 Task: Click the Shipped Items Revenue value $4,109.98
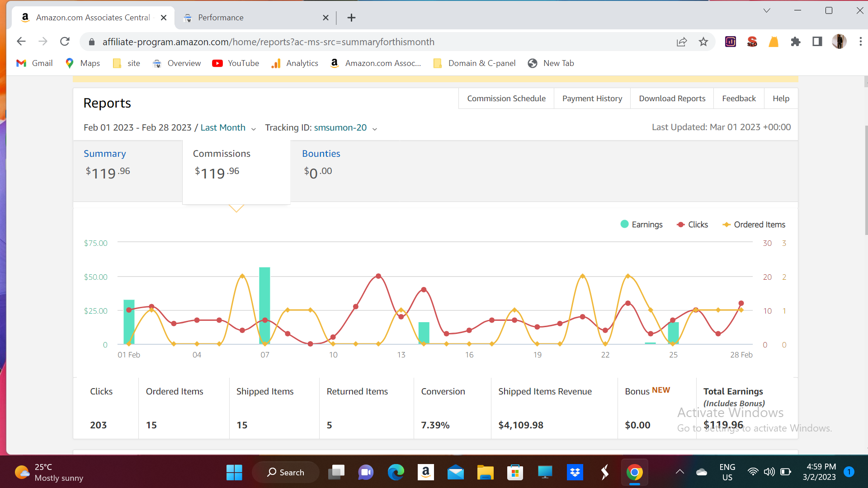[x=521, y=425]
